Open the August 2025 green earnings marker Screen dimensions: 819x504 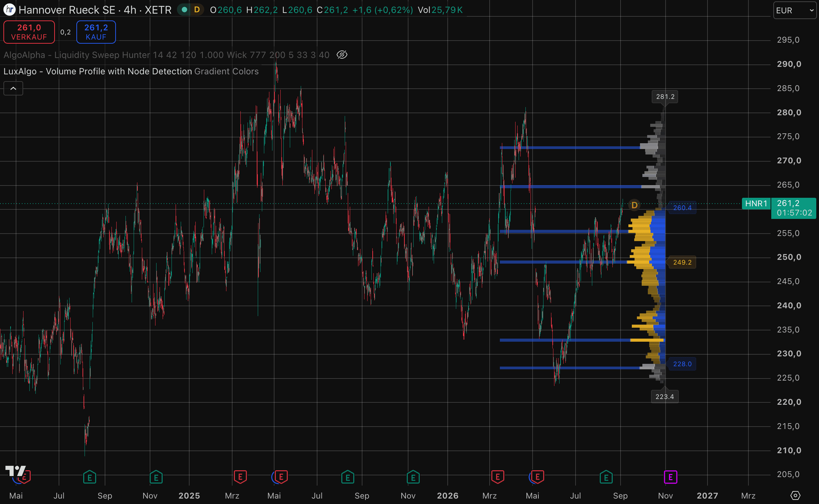[x=348, y=477]
